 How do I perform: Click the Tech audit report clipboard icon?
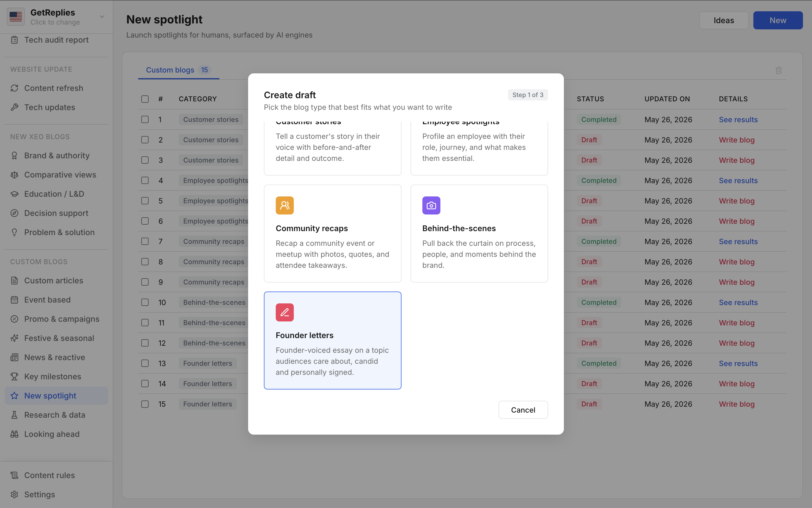[x=14, y=40]
